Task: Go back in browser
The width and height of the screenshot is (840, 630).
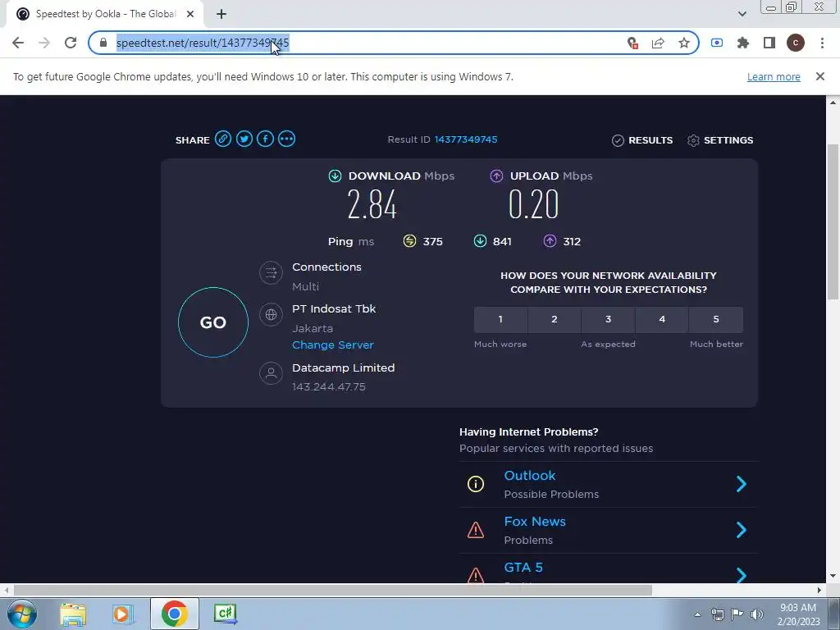Action: 18,43
